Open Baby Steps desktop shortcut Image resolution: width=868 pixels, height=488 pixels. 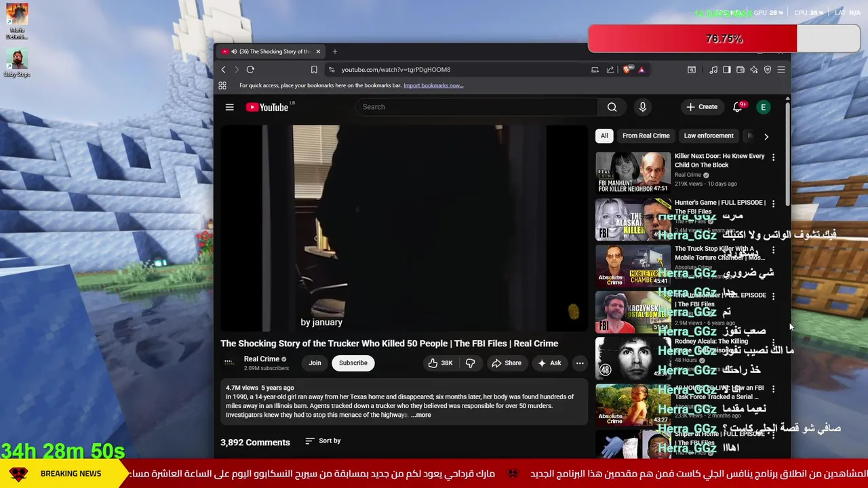(17, 63)
